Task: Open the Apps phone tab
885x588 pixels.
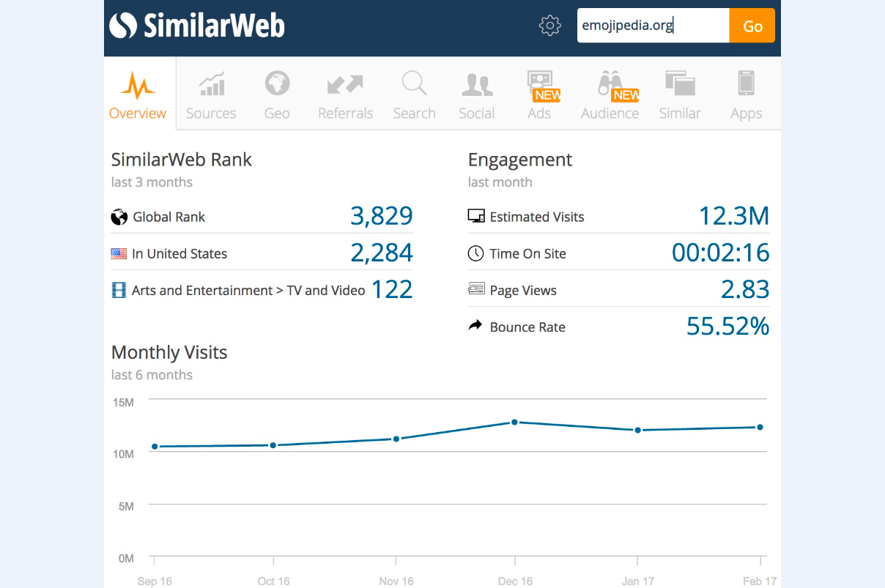Action: click(746, 95)
